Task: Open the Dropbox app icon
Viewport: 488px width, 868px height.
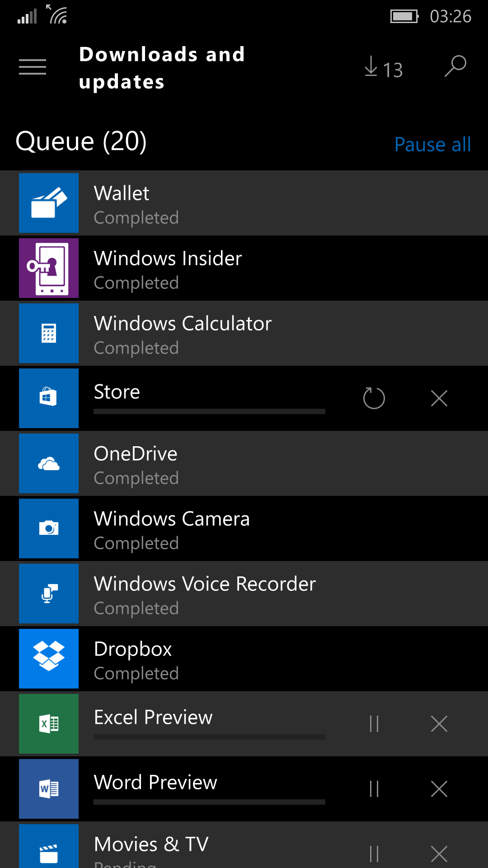Action: coord(49,659)
